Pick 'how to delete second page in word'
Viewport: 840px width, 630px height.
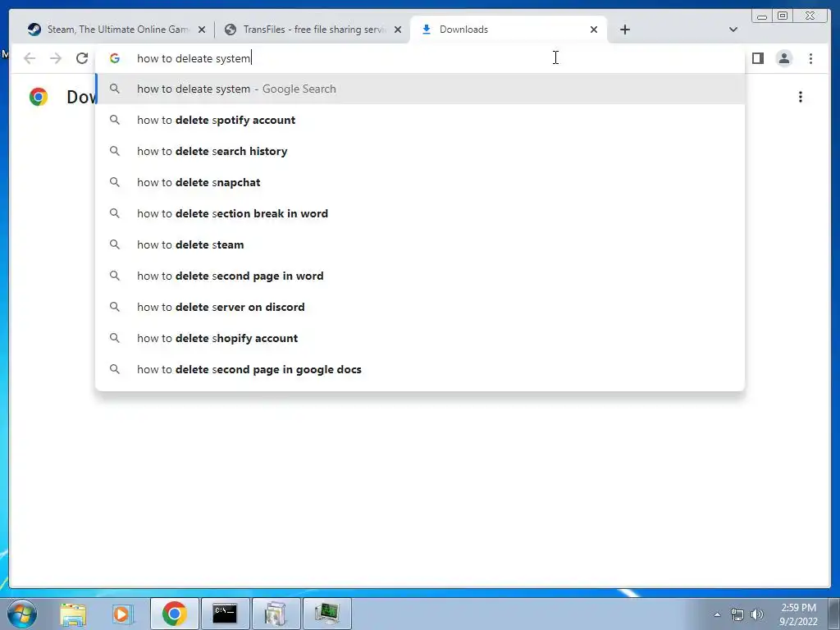pos(420,276)
